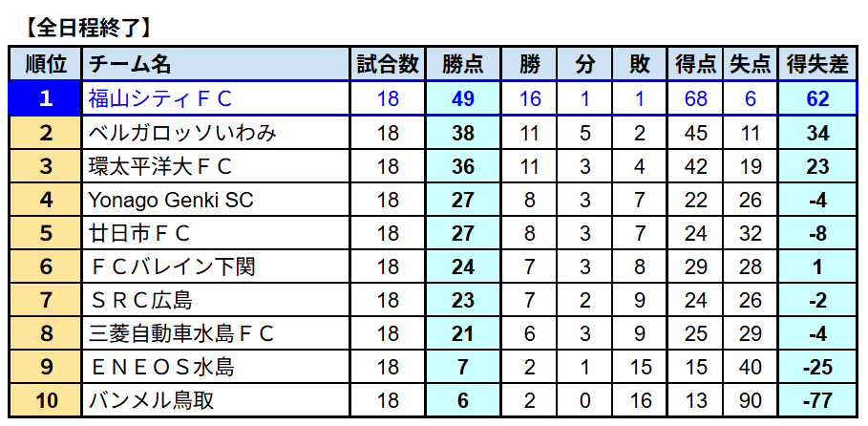868x426 pixels.
Task: Click team name ベルガロッソいわみ
Action: pos(182,133)
